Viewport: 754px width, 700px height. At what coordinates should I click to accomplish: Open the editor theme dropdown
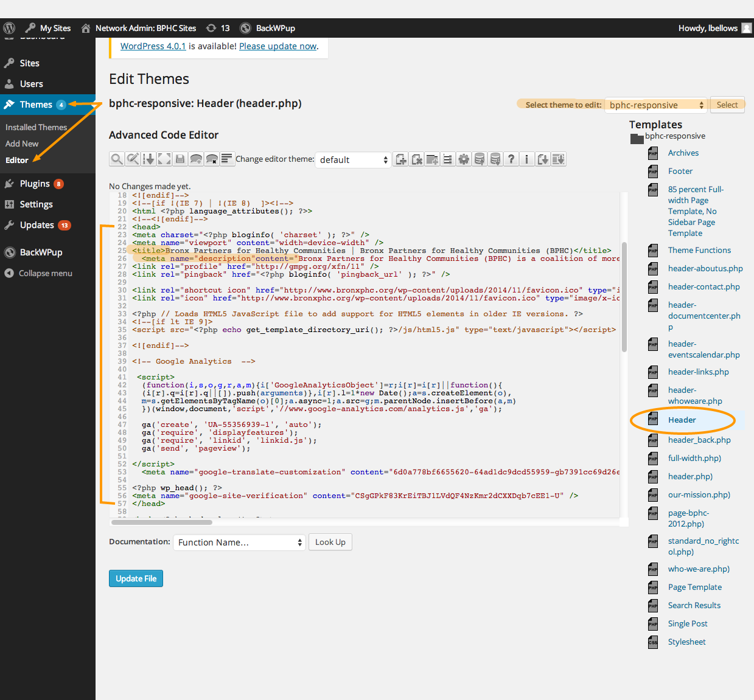coord(353,160)
